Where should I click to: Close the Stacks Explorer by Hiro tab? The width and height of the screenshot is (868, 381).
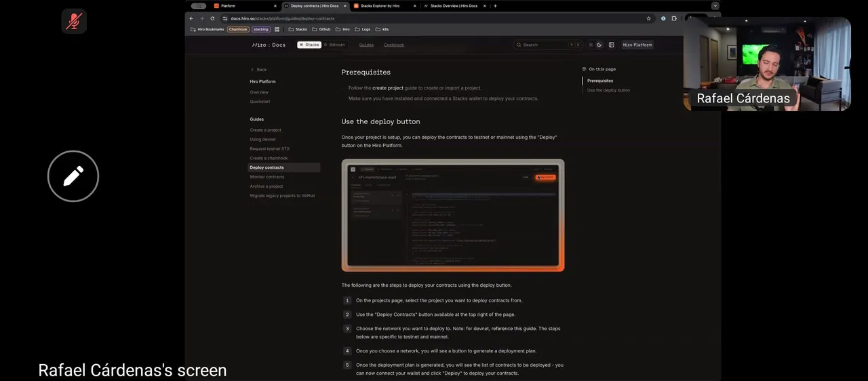tap(415, 5)
